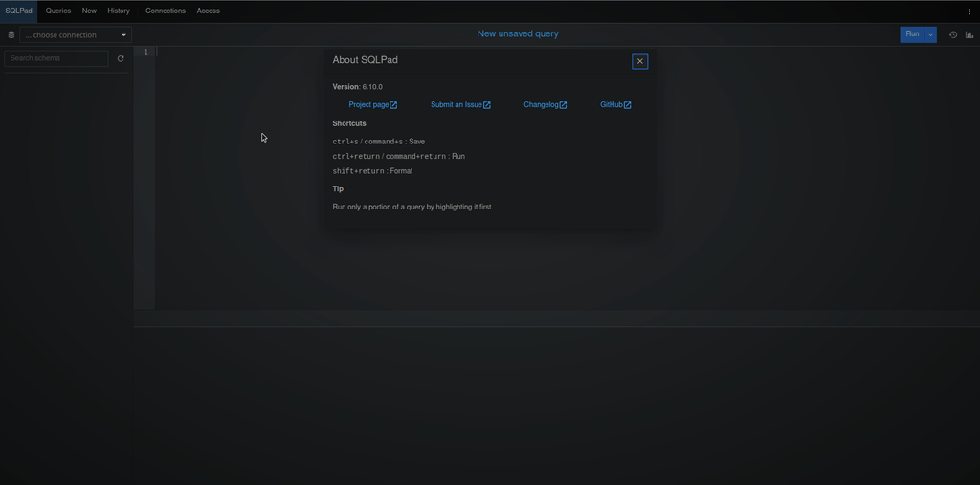The image size is (980, 485).
Task: Click the New unsaved query title
Action: tap(518, 33)
